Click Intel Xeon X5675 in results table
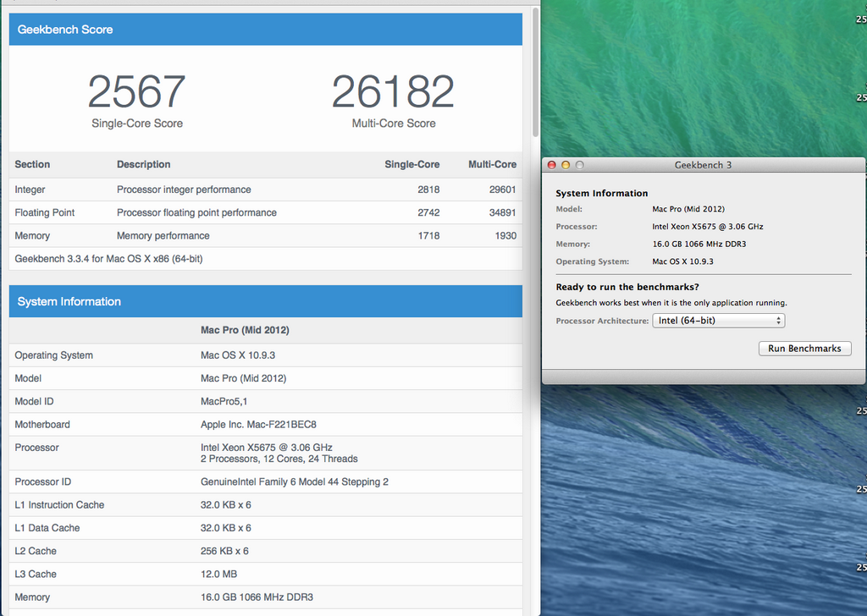 click(x=267, y=448)
